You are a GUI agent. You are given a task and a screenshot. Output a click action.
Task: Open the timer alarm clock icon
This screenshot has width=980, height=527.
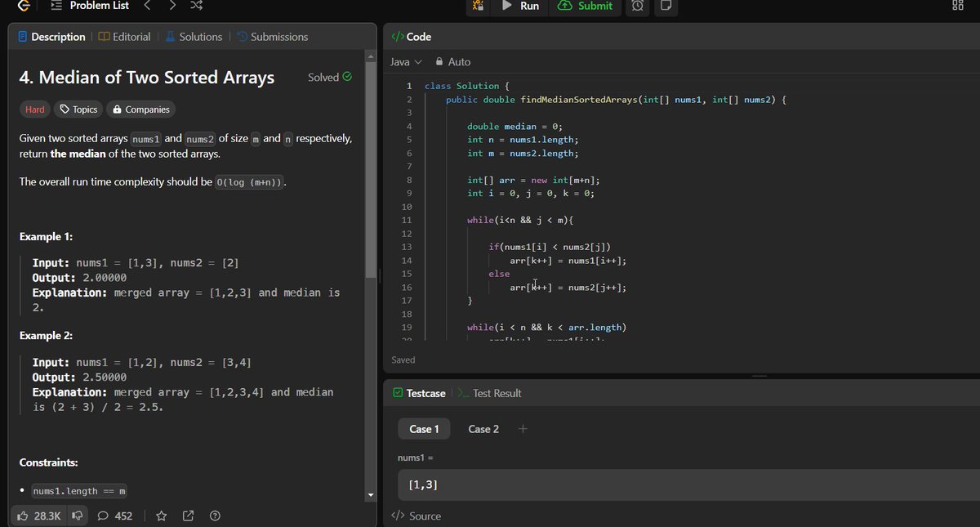coord(638,7)
